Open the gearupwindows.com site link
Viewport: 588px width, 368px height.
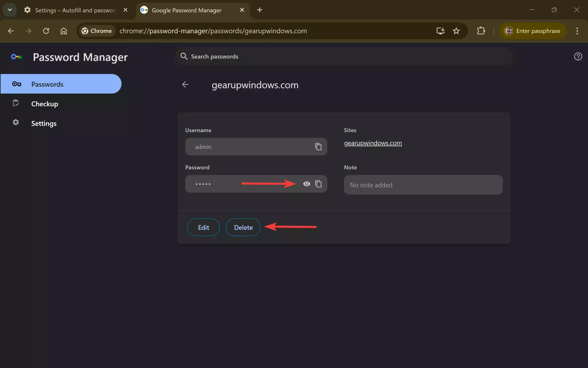pos(373,143)
